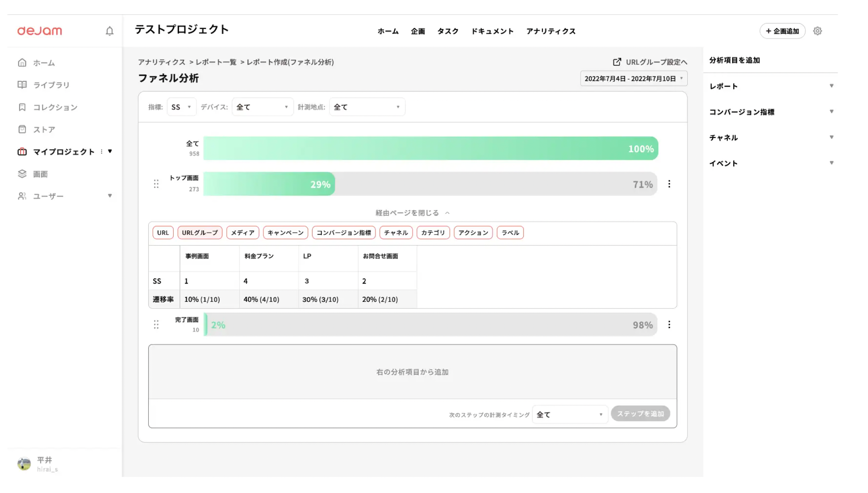This screenshot has width=868, height=493.
Task: Click the notification bell icon
Action: coord(109,31)
